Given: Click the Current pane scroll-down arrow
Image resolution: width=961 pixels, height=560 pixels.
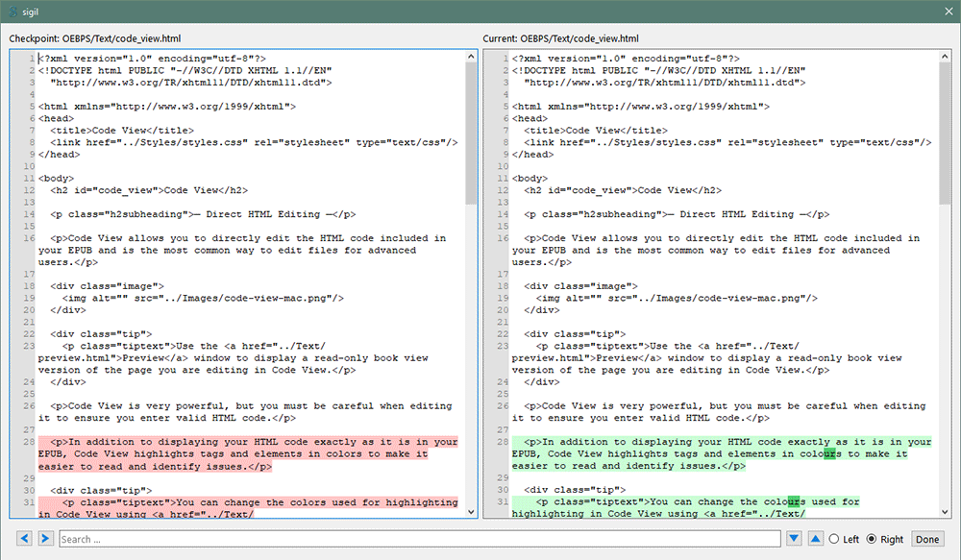Looking at the screenshot, I should coord(945,512).
